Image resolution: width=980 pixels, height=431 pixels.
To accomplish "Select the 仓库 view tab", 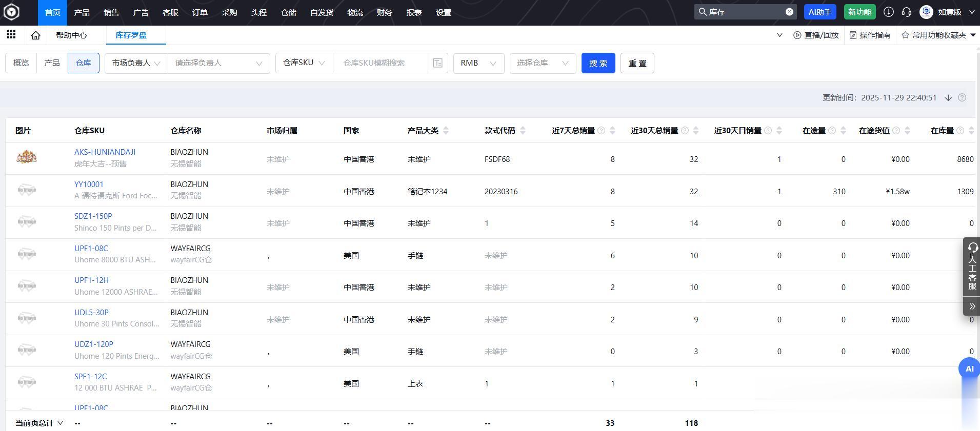I will (x=84, y=63).
